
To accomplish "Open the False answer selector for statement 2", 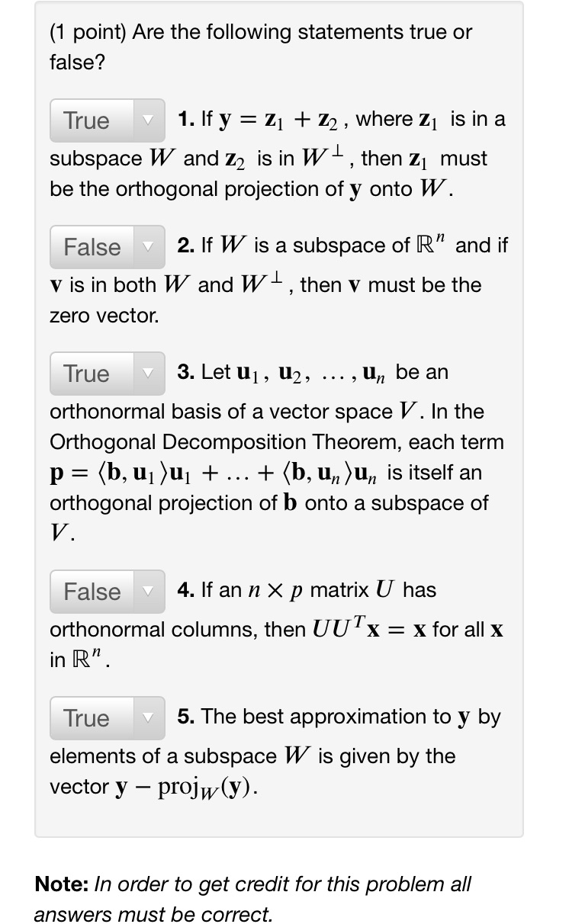I will 99,247.
